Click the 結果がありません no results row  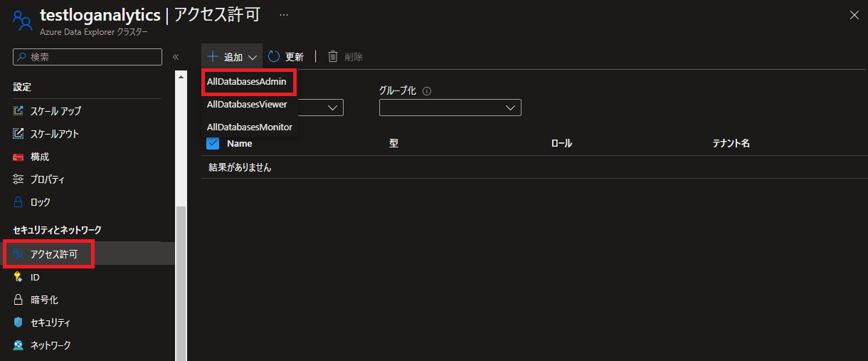[x=534, y=167]
